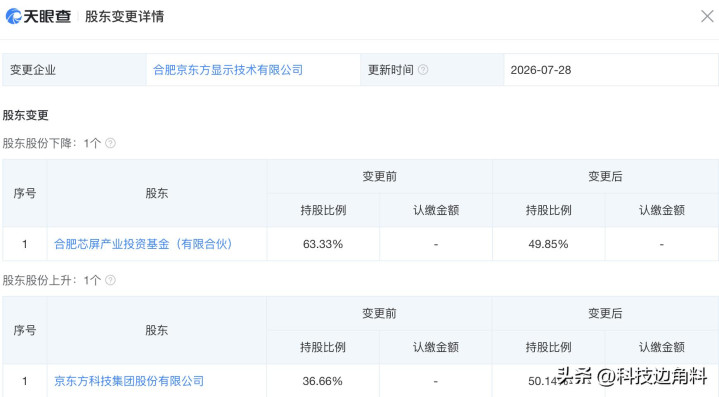Open 合肥芯屏产业投资基金（有限合伙） shareholder link
The image size is (719, 397).
click(143, 244)
